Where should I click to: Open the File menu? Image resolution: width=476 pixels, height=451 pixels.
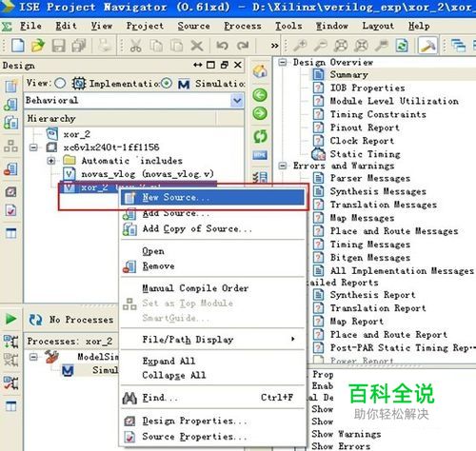coord(30,26)
